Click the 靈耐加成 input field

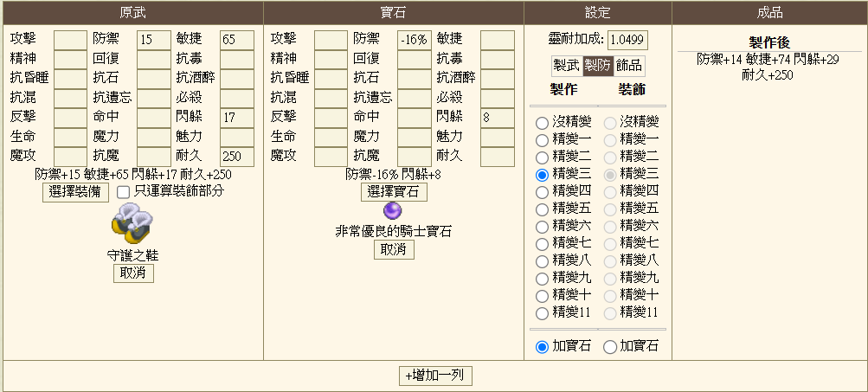pos(627,40)
